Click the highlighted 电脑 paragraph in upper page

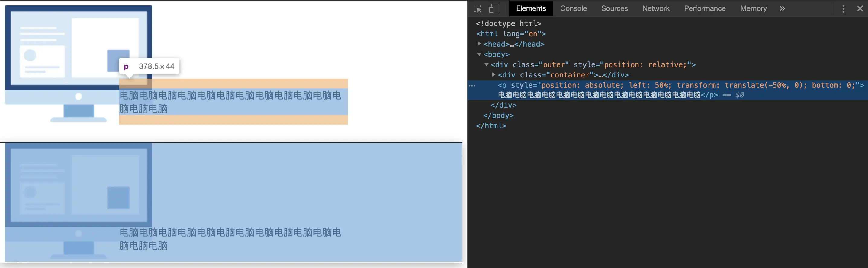click(233, 102)
